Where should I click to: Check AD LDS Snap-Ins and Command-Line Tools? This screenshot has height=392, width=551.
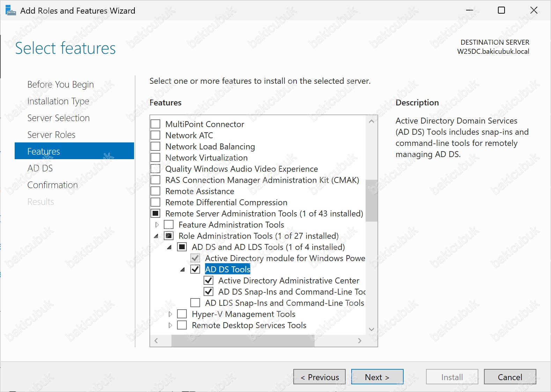(195, 303)
